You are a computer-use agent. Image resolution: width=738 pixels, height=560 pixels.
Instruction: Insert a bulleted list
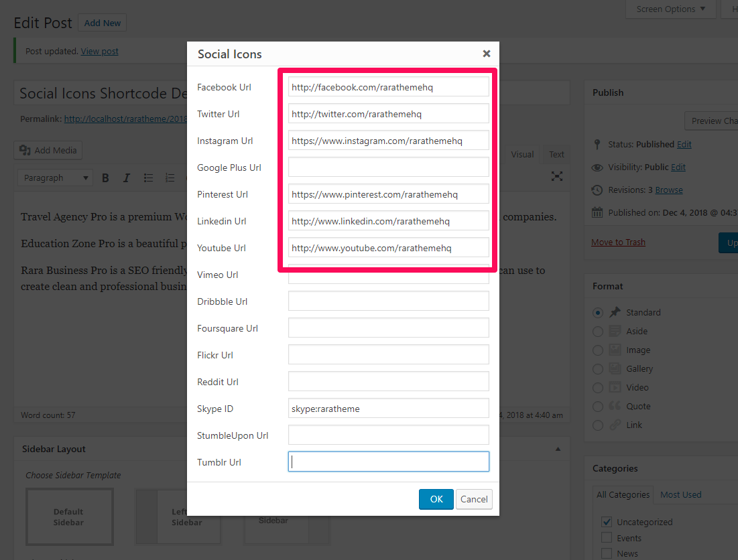tap(148, 178)
